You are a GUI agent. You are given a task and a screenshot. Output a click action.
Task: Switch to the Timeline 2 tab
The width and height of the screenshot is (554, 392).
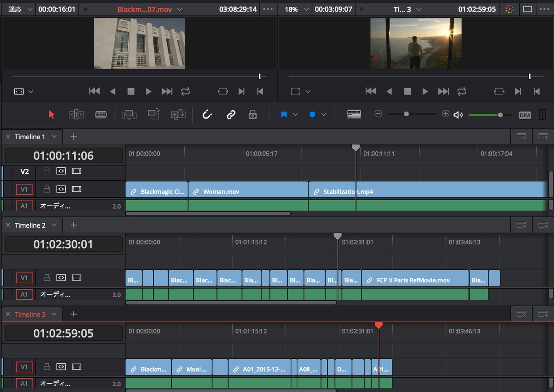pyautogui.click(x=31, y=225)
